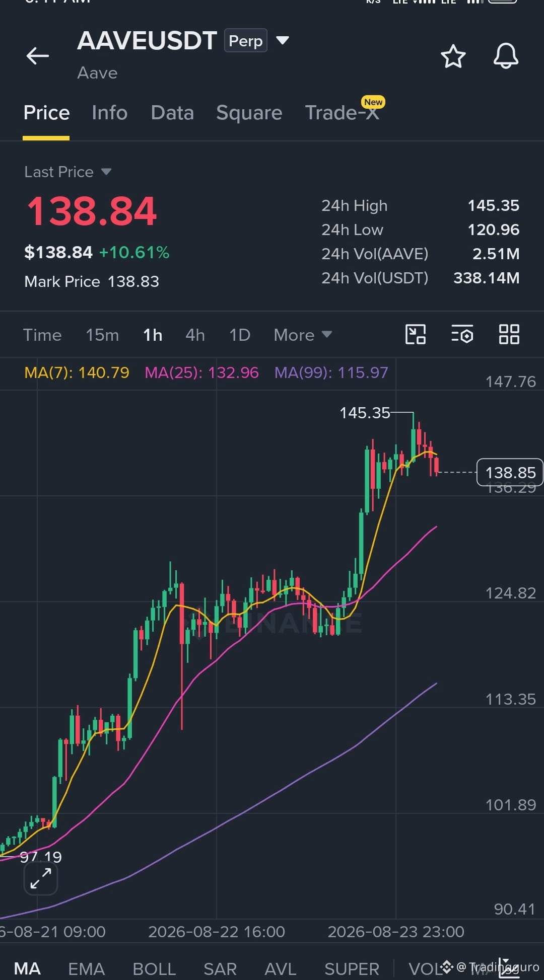Click the 101.89 price axis label
This screenshot has height=980, width=544.
coord(510,805)
